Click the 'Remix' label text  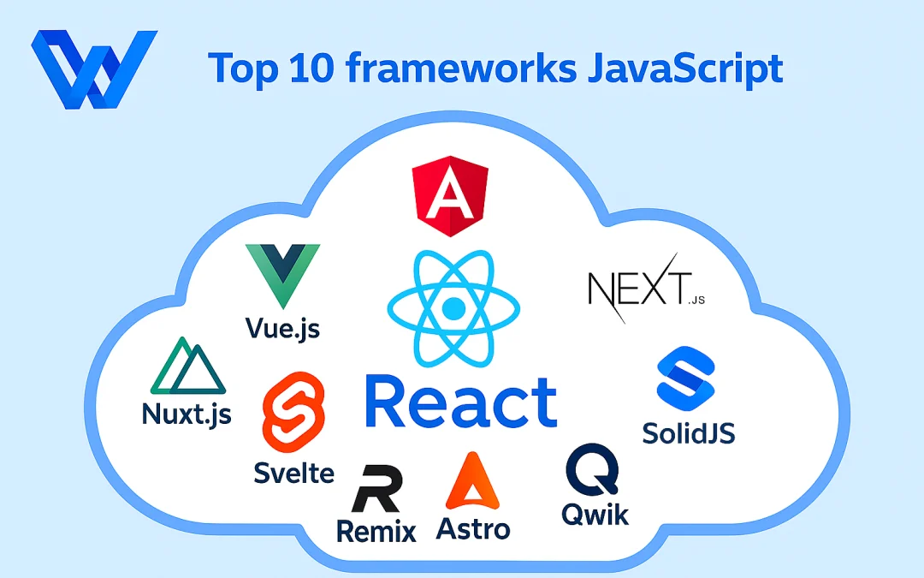pos(376,531)
